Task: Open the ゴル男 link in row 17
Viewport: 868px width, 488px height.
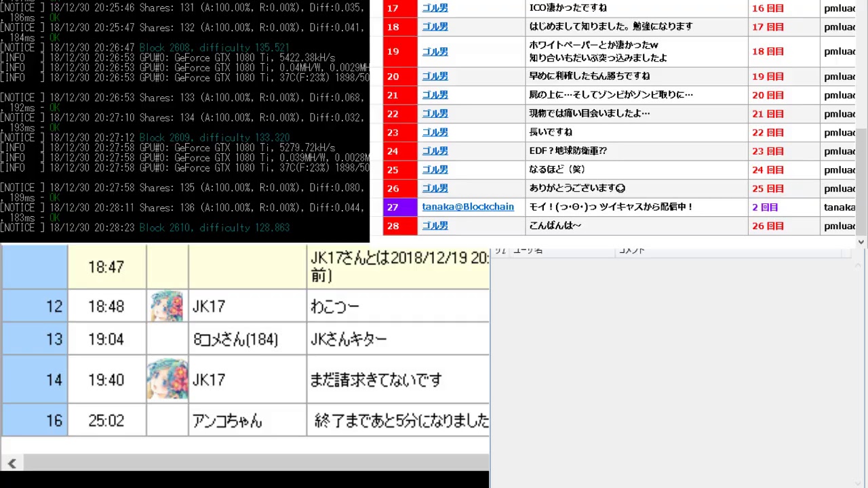Action: (x=435, y=8)
